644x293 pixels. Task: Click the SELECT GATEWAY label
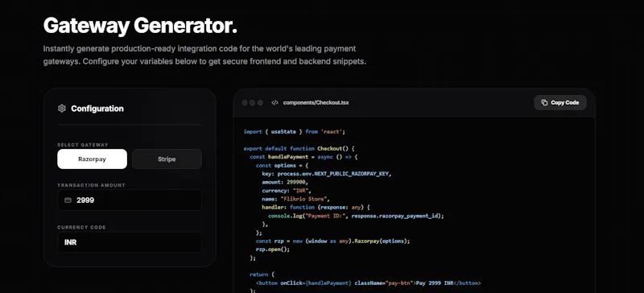click(x=83, y=145)
